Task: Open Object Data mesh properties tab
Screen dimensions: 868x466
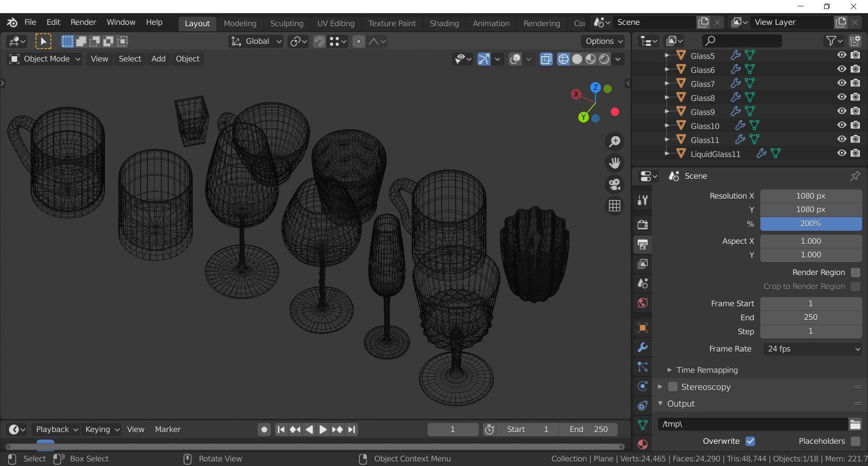Action: [642, 425]
